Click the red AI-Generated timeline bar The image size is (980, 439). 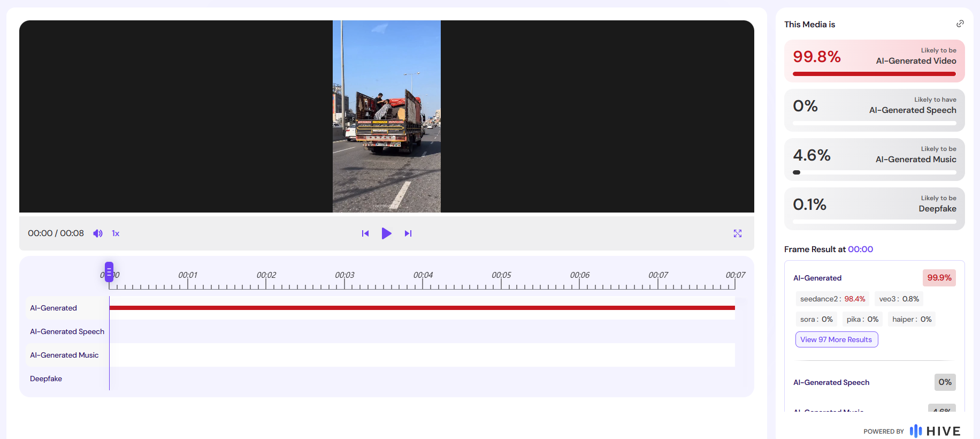pyautogui.click(x=422, y=308)
